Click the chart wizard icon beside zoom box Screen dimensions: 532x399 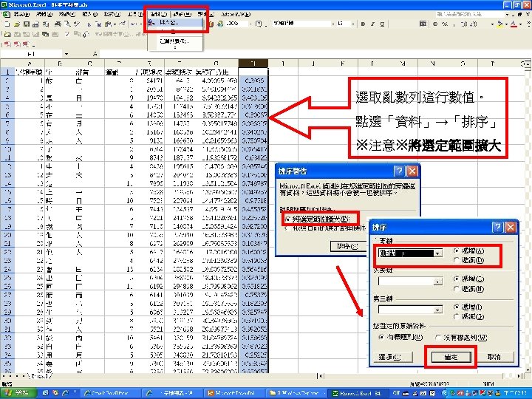pos(211,24)
